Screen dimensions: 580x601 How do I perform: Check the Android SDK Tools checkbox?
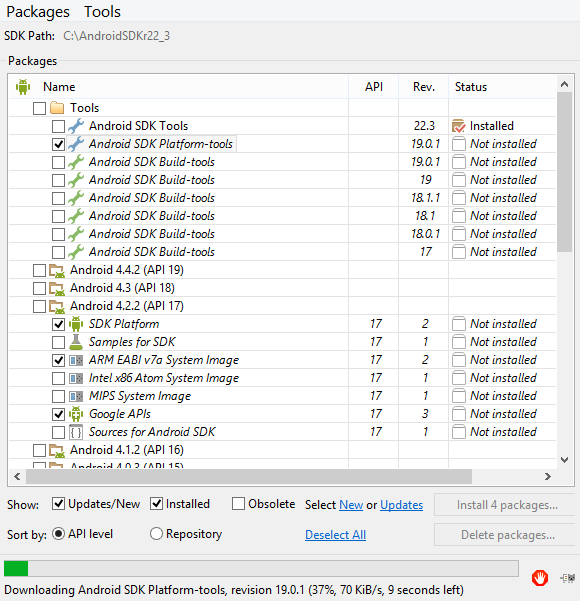point(58,126)
